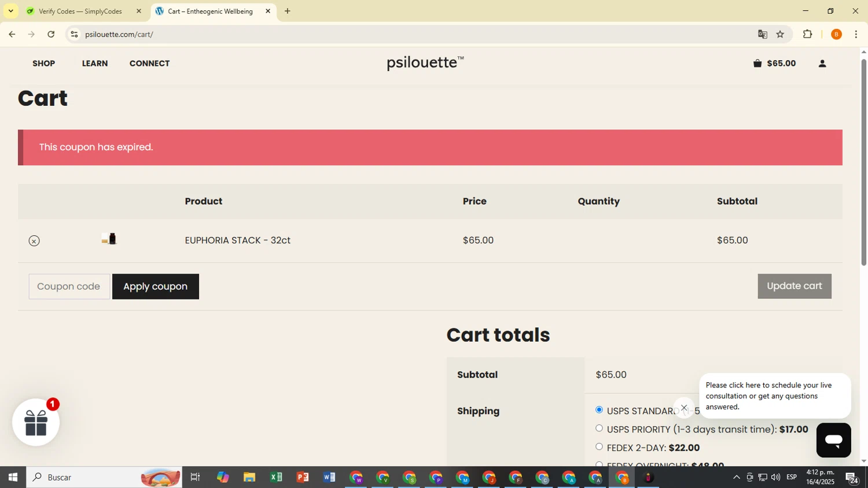
Task: View site information icon beside URL
Action: [x=74, y=34]
